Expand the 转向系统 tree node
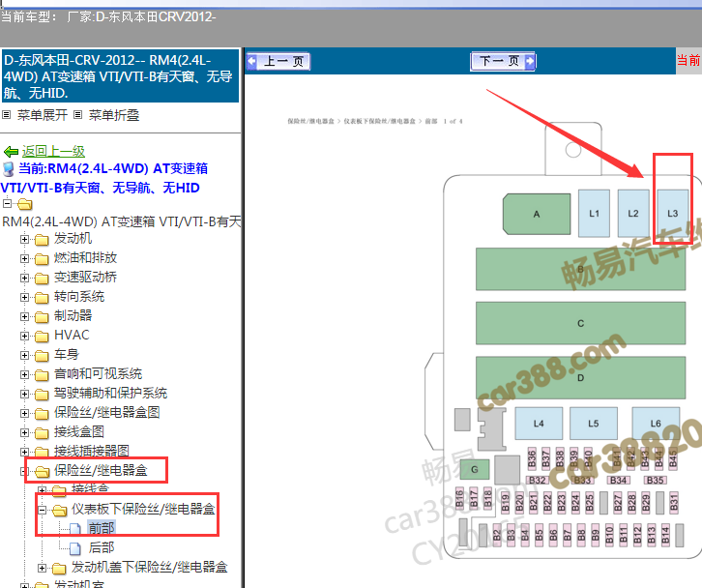The height and width of the screenshot is (588, 702). (x=24, y=297)
